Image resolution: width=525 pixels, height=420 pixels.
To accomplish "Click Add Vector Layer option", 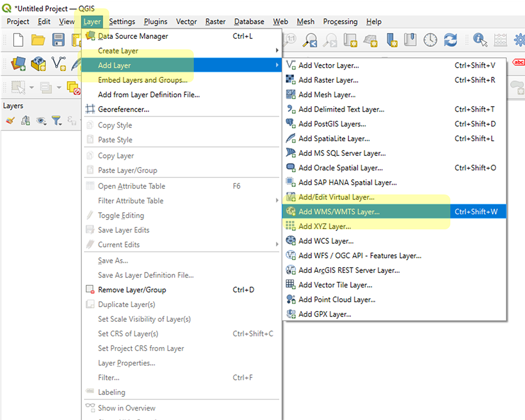I will pos(329,66).
